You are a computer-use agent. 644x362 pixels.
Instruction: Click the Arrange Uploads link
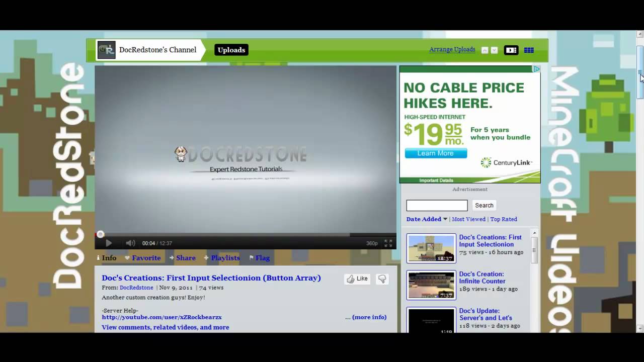(452, 49)
